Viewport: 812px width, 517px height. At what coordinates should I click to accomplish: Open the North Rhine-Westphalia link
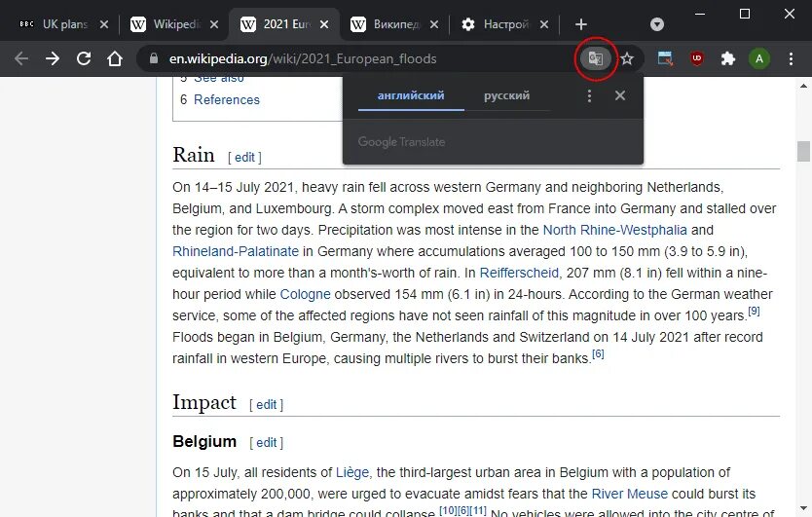[x=614, y=230]
